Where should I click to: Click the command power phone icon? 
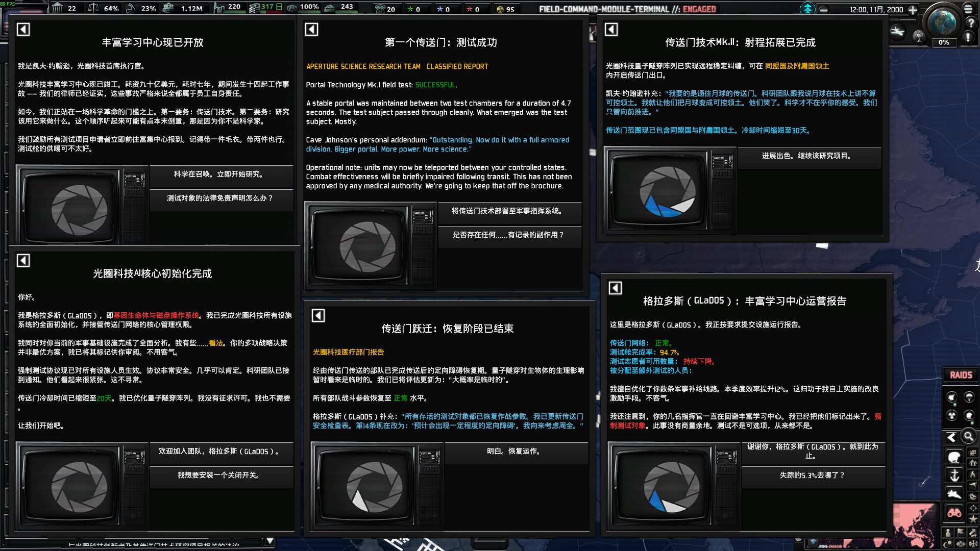coord(380,9)
